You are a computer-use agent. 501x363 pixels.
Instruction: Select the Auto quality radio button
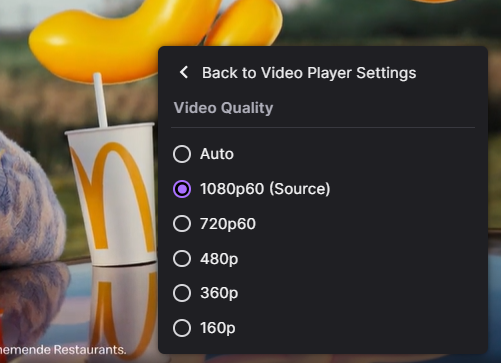point(182,154)
